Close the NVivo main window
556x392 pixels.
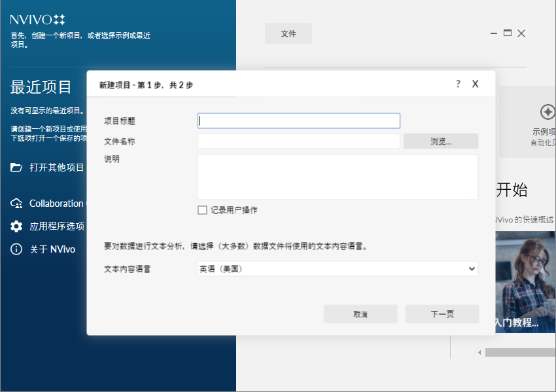point(521,33)
